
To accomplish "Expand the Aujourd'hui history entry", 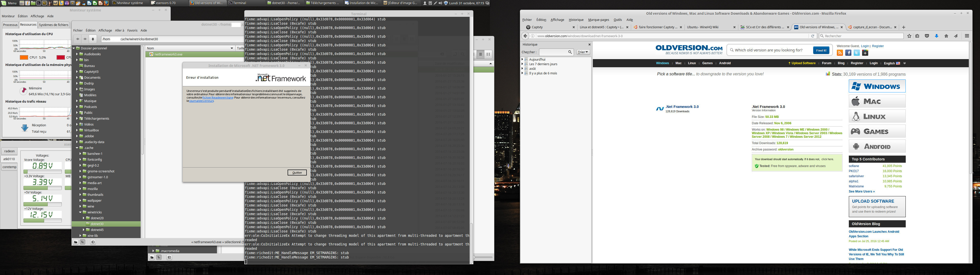I will [x=522, y=59].
